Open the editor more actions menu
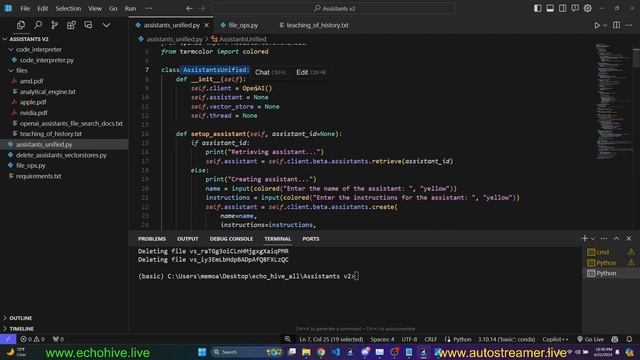 pos(629,25)
